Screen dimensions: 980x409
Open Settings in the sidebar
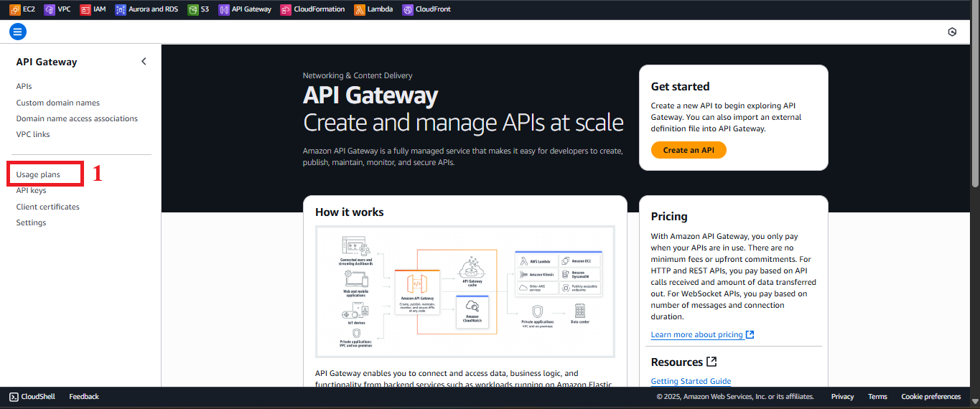[x=31, y=222]
